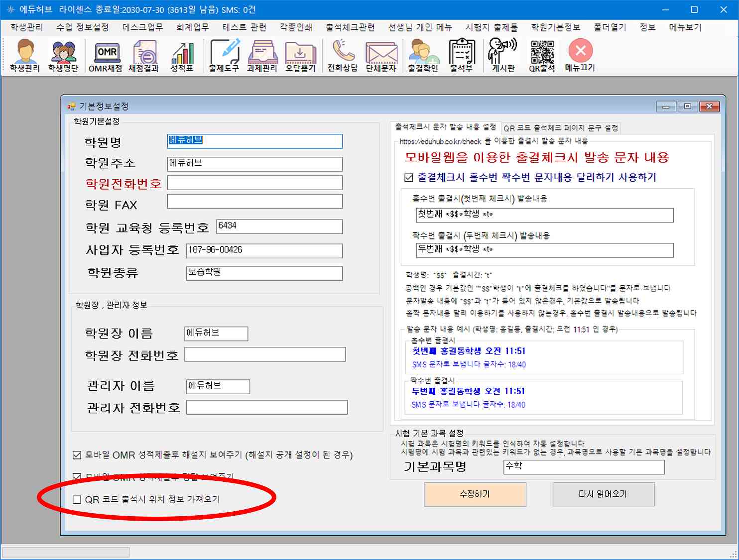Click the 학원주소 input field
The width and height of the screenshot is (739, 560).
(x=255, y=164)
